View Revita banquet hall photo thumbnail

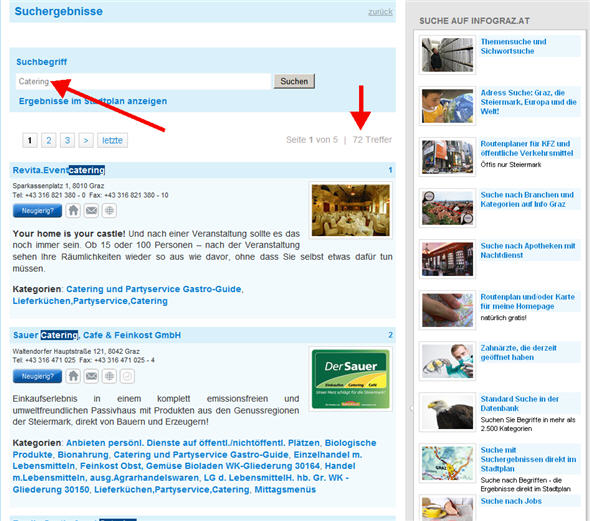click(351, 210)
